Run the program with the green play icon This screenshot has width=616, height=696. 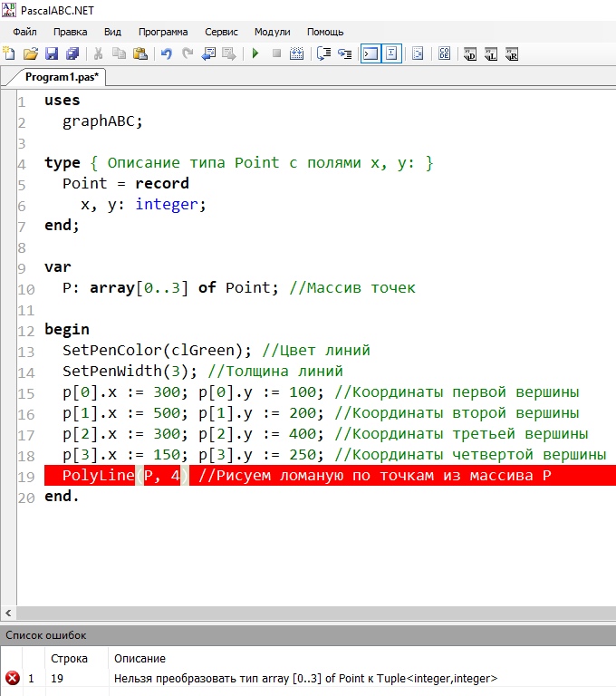pos(255,53)
